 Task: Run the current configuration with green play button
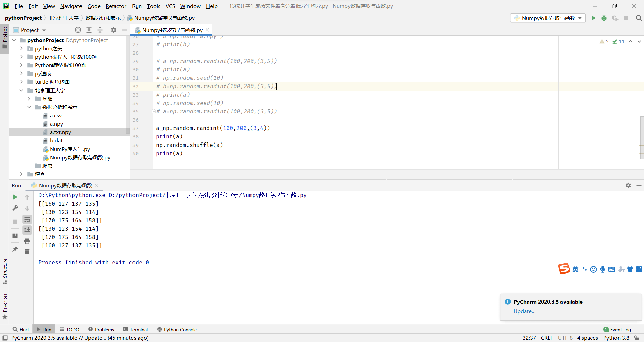pyautogui.click(x=593, y=18)
